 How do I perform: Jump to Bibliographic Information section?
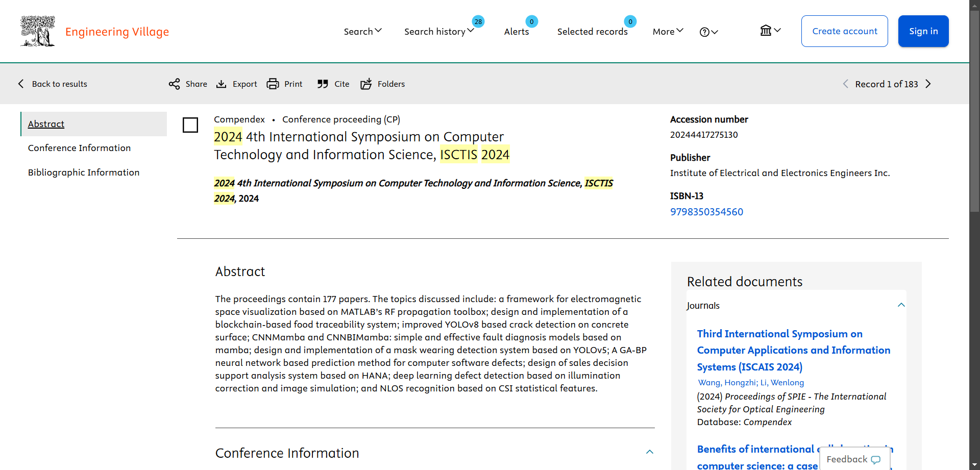(x=84, y=172)
